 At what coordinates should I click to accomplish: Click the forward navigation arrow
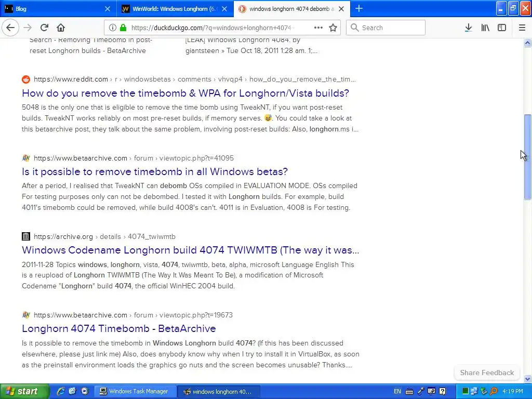[28, 28]
